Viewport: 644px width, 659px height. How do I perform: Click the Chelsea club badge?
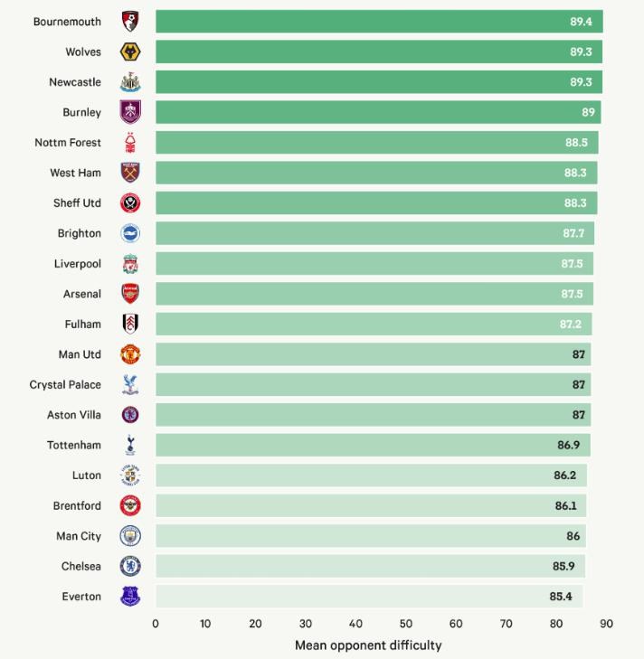tap(130, 567)
